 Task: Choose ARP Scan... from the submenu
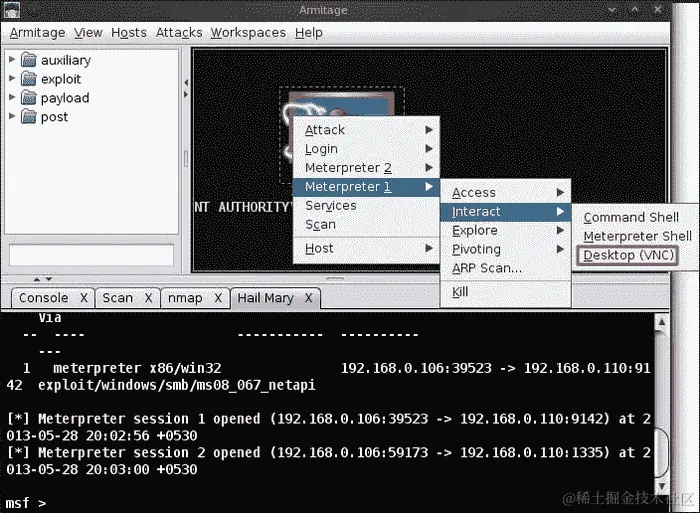pyautogui.click(x=505, y=268)
